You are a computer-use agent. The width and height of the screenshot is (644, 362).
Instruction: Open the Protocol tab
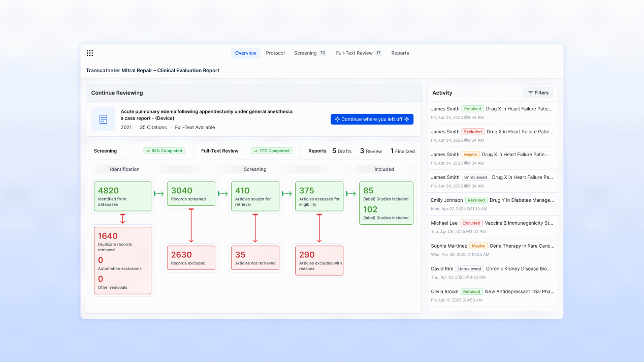coord(275,53)
